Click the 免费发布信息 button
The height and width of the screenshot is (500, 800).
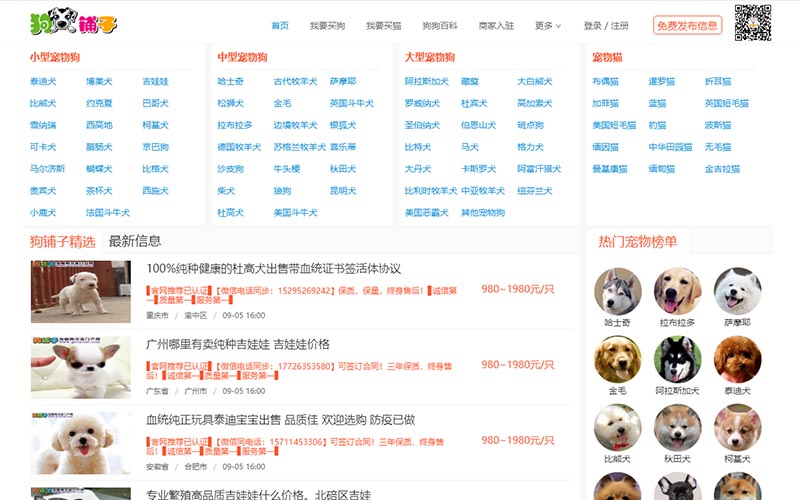point(687,26)
